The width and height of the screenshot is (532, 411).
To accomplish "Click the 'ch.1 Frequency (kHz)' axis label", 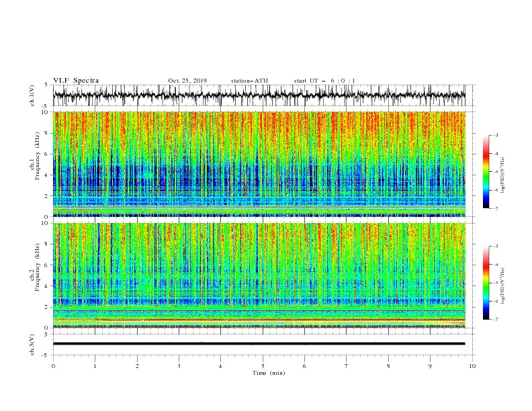I will (35, 157).
